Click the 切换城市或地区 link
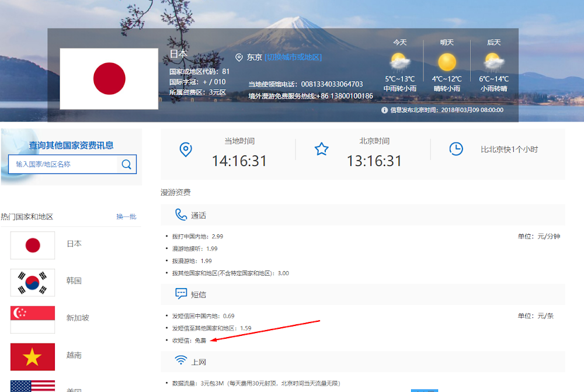 tap(293, 57)
